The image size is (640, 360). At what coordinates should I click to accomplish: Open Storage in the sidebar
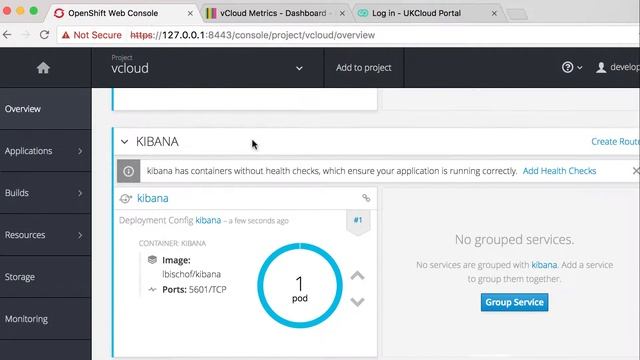[x=45, y=277]
